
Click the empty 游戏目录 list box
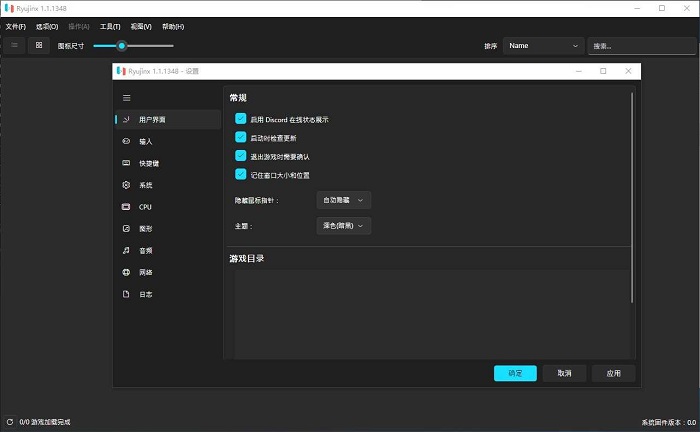coord(432,314)
